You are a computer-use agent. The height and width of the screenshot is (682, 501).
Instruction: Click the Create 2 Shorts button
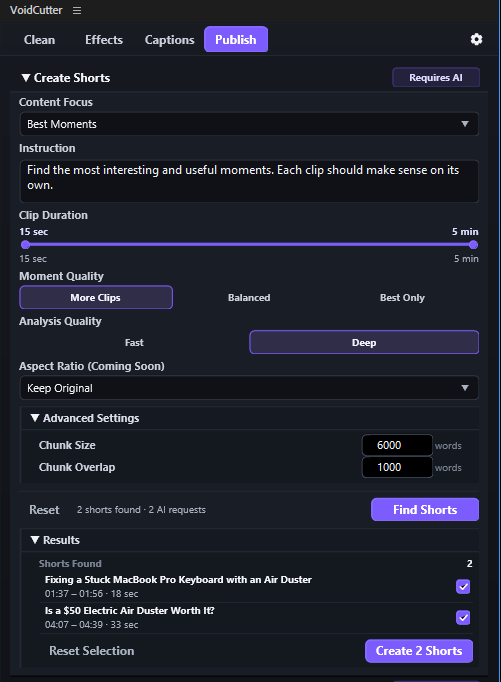coord(419,651)
